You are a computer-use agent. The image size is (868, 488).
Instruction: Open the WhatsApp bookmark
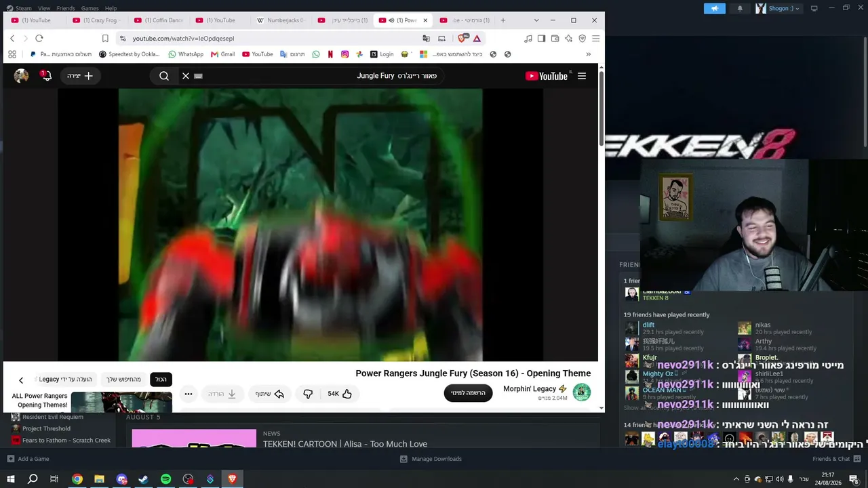click(x=186, y=54)
